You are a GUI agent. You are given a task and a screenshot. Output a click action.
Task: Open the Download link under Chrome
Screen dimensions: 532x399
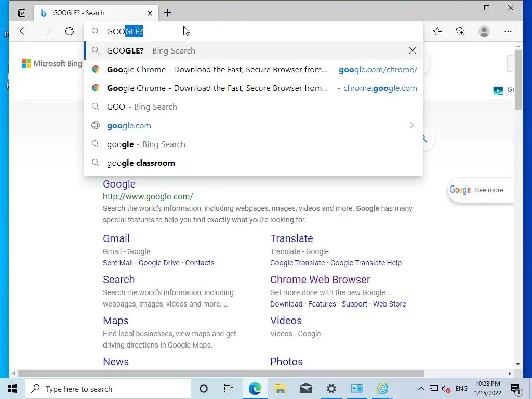tap(286, 304)
